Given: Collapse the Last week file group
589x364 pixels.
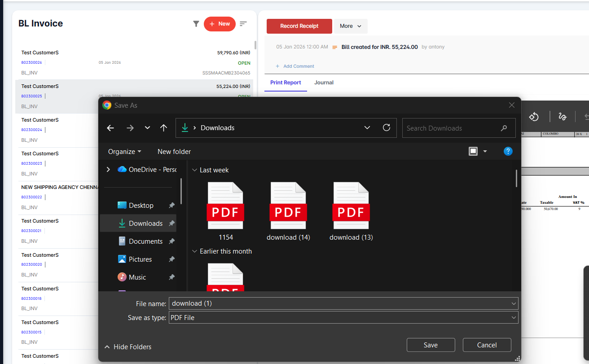Looking at the screenshot, I should (x=194, y=170).
